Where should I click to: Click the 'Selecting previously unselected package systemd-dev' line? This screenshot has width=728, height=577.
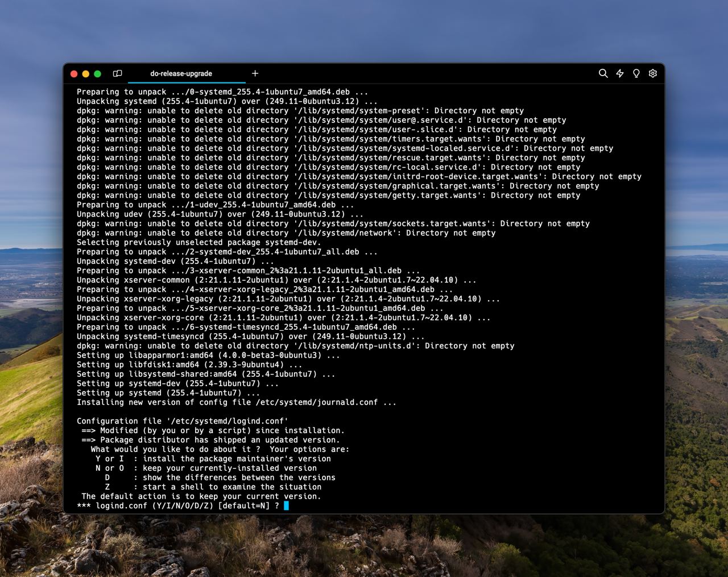[x=198, y=243]
